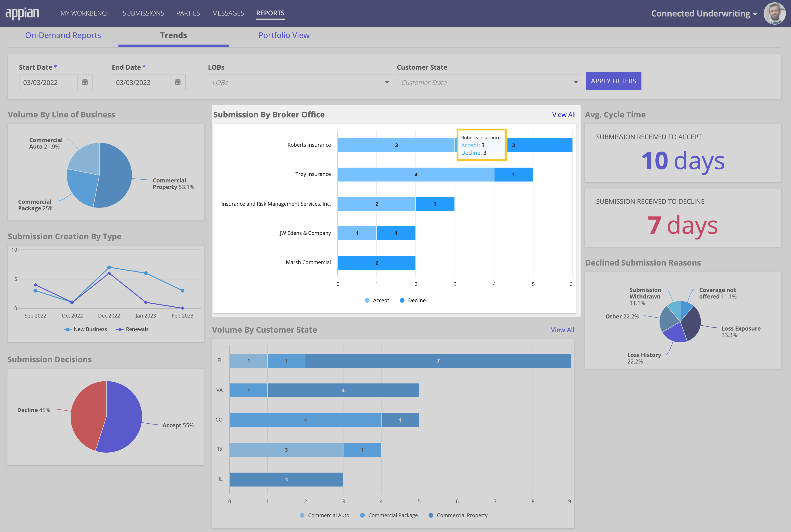Screen dimensions: 791x532
Task: Go to the Submissions menu
Action: point(143,13)
